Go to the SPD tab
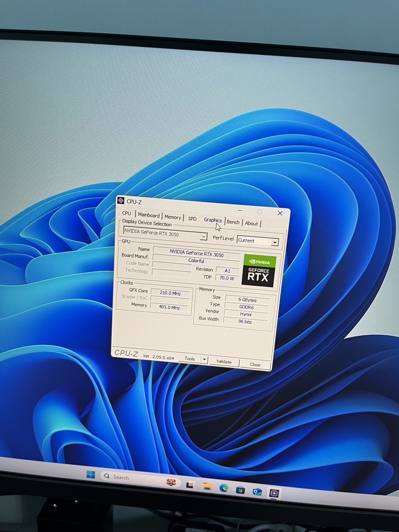399x532 pixels. pyautogui.click(x=192, y=219)
